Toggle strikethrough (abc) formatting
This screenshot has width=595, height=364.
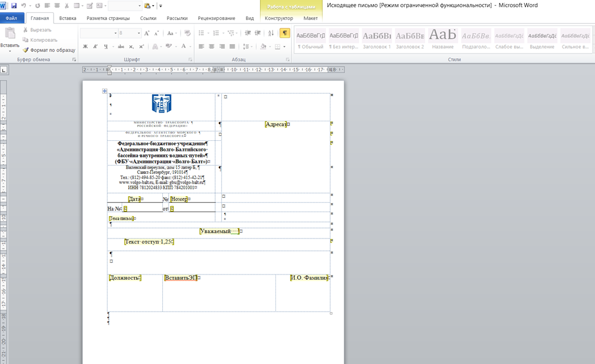[121, 47]
